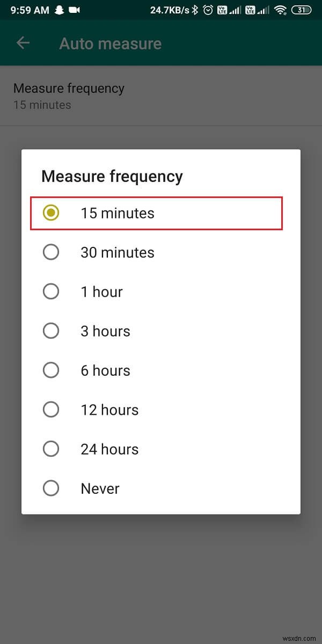
Task: Select the 15 minutes radio button
Action: 51,213
